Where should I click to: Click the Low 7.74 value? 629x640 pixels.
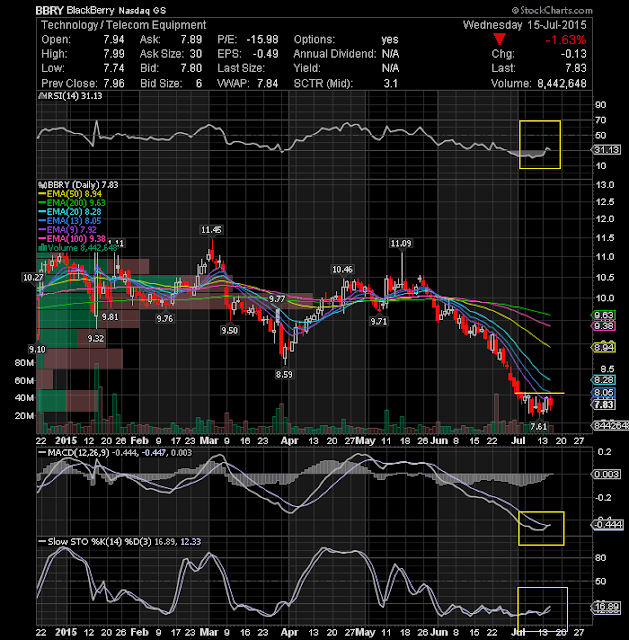point(113,68)
